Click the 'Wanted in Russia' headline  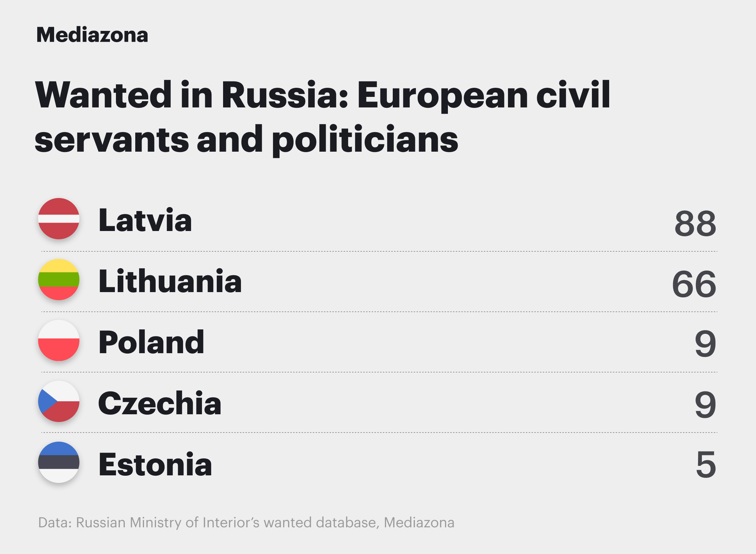point(322,117)
